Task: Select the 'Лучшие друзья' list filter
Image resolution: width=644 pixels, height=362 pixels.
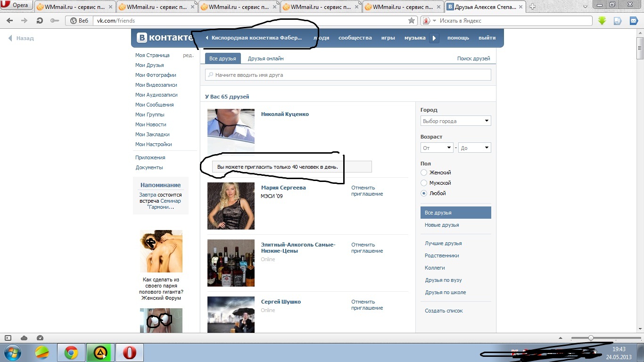Action: (x=443, y=243)
